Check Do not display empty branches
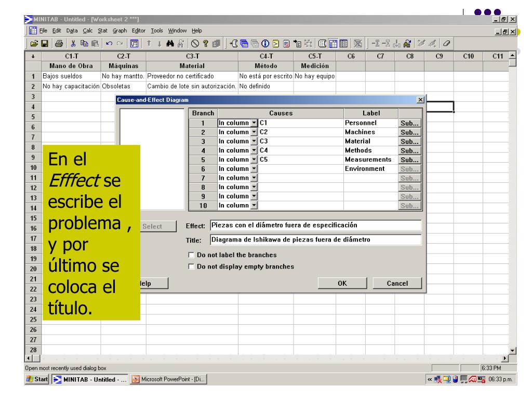Viewport: 532px width, 399px height. click(x=191, y=267)
